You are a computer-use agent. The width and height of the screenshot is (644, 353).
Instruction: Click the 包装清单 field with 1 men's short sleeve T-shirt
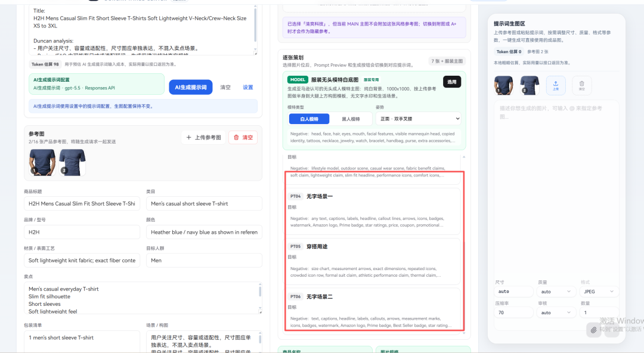pos(82,342)
